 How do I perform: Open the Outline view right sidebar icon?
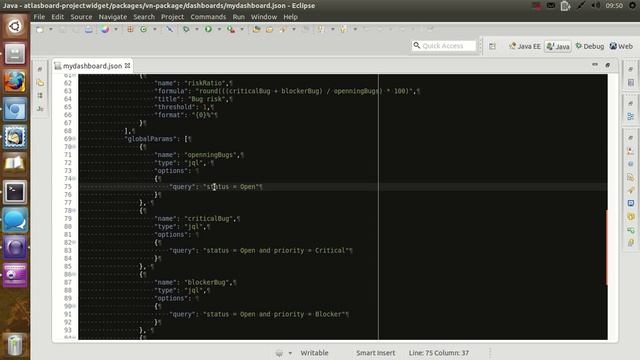tap(631, 117)
